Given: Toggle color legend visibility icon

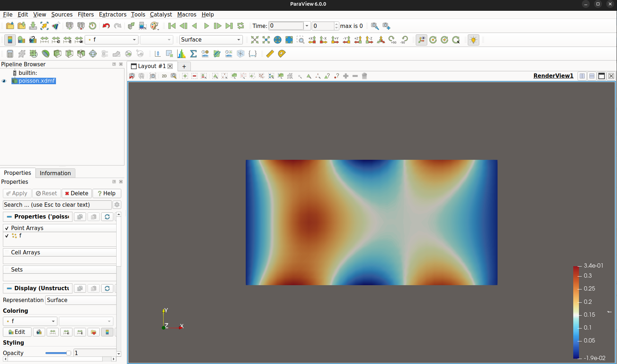Looking at the screenshot, I should 10,40.
